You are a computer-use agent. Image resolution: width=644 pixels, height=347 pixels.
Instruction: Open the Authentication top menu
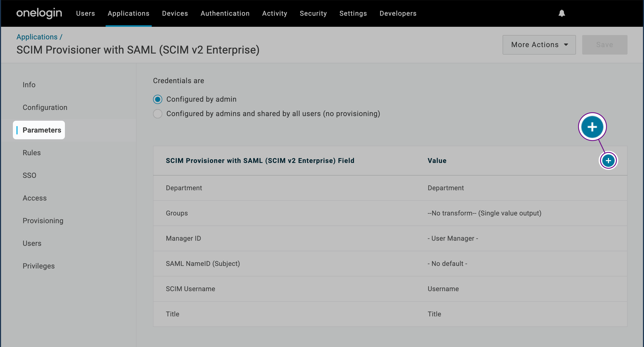click(x=225, y=13)
